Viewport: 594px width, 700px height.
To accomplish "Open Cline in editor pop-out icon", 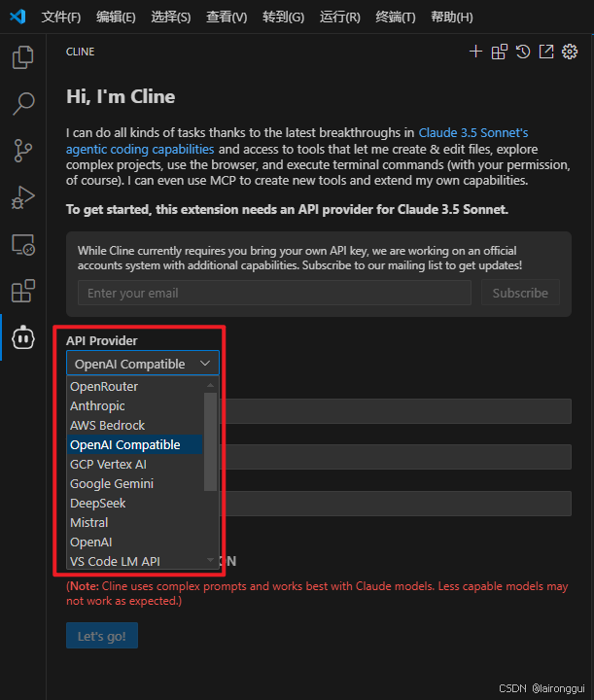I will coord(546,52).
